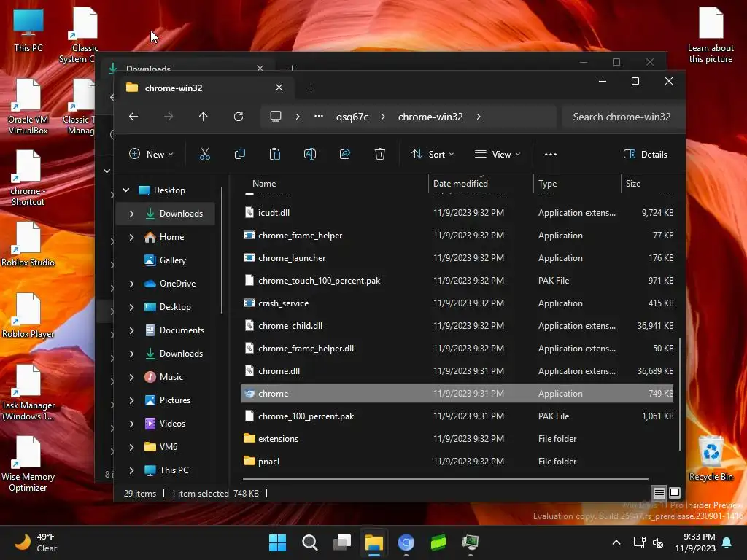This screenshot has width=747, height=560.
Task: Expand the Home tree node
Action: [131, 237]
